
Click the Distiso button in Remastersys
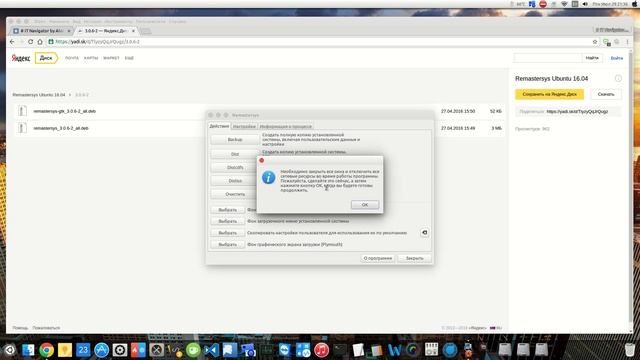coord(235,180)
